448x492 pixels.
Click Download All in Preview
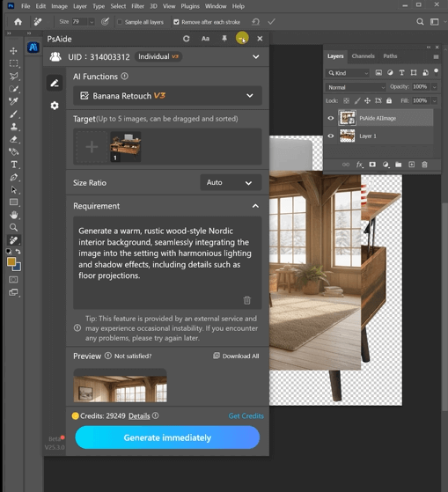pyautogui.click(x=236, y=356)
